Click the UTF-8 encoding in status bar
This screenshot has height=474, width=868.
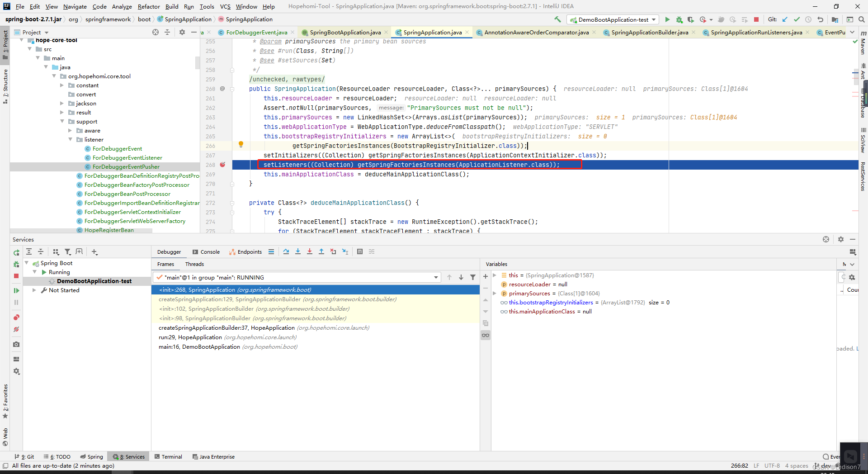point(772,466)
